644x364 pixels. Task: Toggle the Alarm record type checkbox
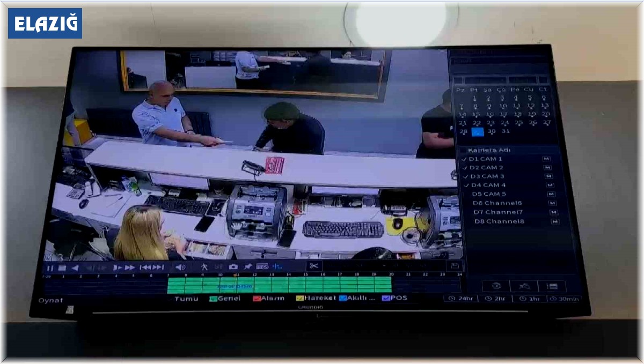[256, 299]
